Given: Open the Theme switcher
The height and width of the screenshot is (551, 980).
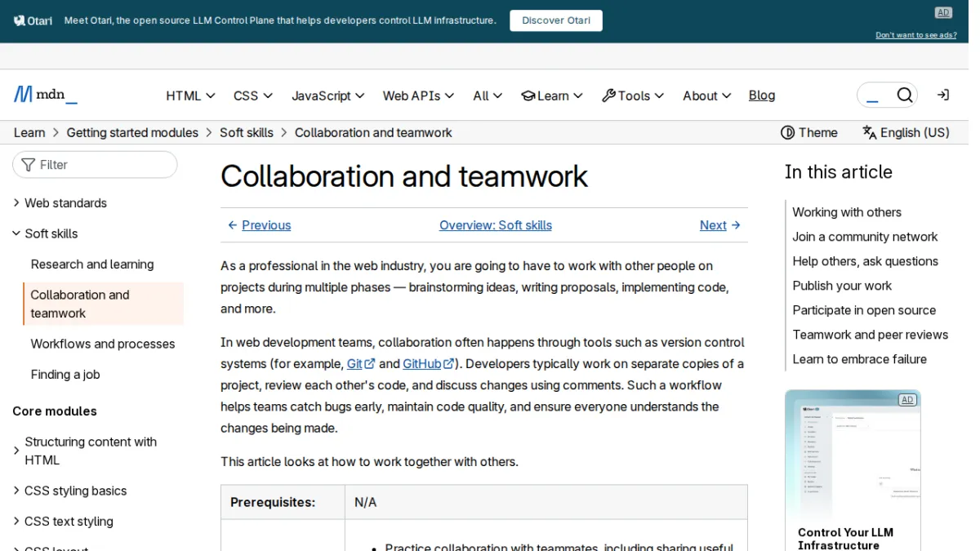Looking at the screenshot, I should coord(809,132).
